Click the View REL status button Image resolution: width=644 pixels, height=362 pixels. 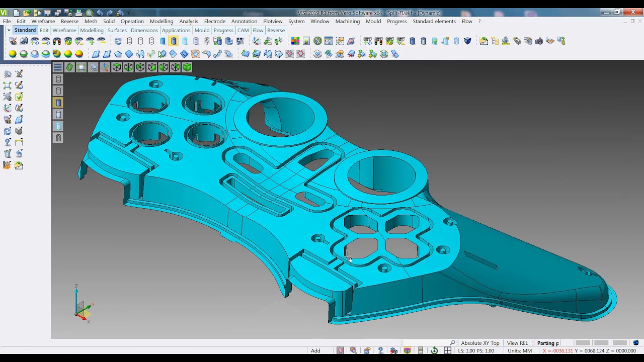pos(517,343)
